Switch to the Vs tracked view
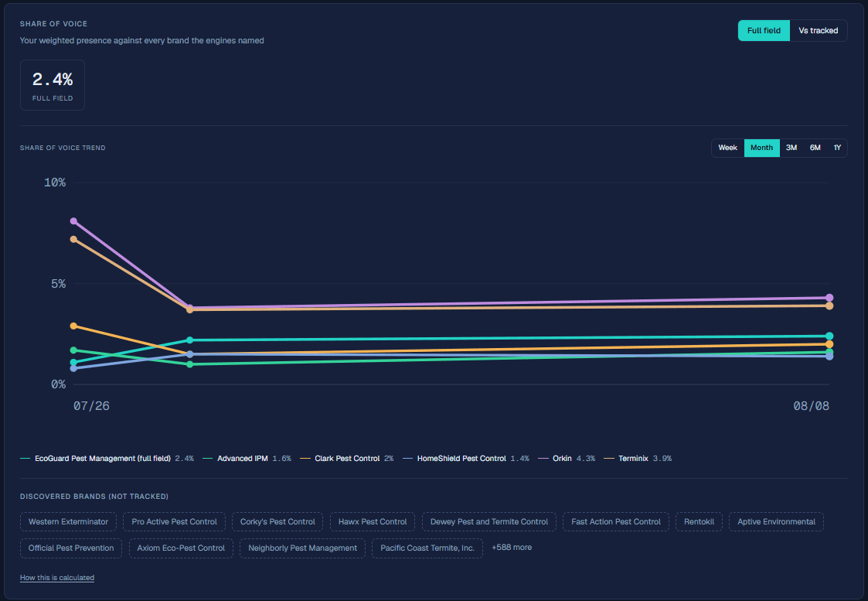 click(x=819, y=30)
